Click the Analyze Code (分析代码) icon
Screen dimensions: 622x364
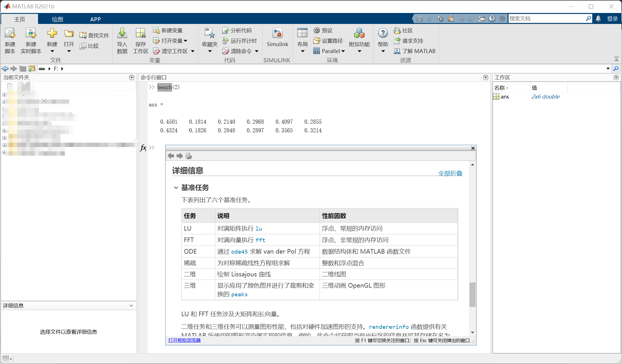point(226,30)
